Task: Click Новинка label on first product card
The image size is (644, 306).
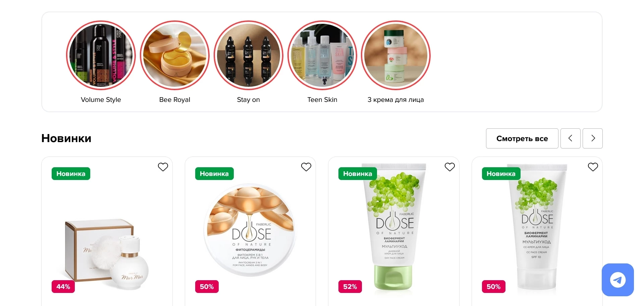Action: (x=71, y=174)
